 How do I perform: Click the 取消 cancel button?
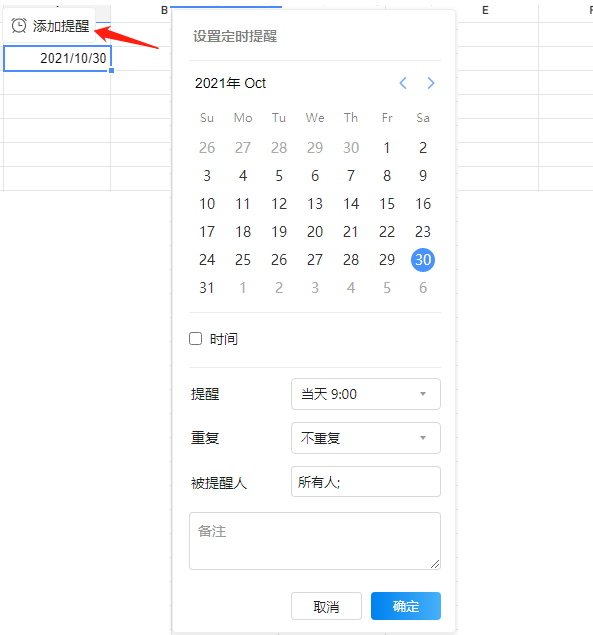tap(326, 606)
